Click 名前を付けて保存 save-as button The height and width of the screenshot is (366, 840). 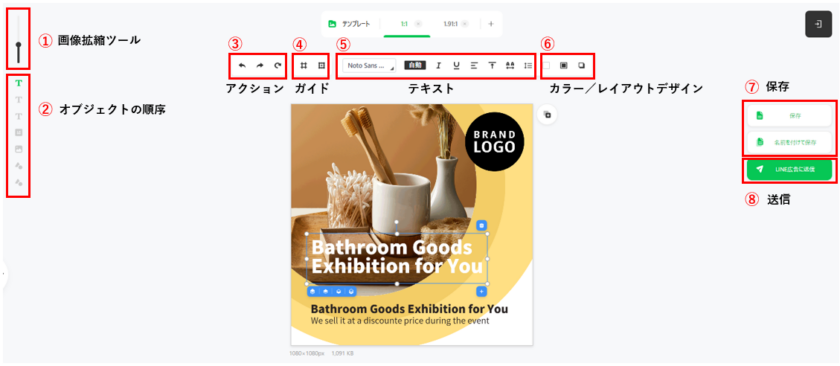[x=790, y=142]
